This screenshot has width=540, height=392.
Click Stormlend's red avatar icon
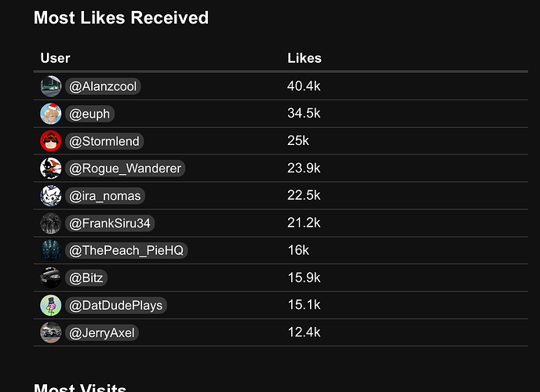pyautogui.click(x=51, y=141)
